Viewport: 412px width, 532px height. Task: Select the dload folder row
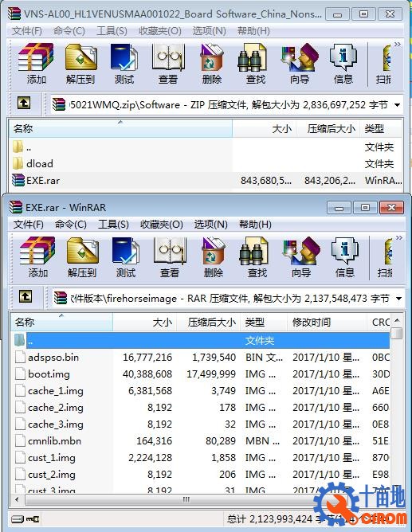206,164
